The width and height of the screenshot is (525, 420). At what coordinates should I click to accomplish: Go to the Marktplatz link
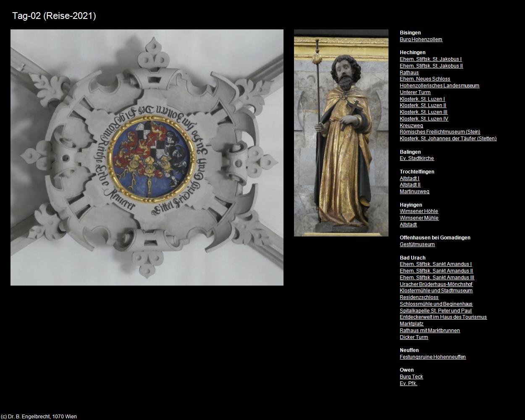(x=412, y=324)
